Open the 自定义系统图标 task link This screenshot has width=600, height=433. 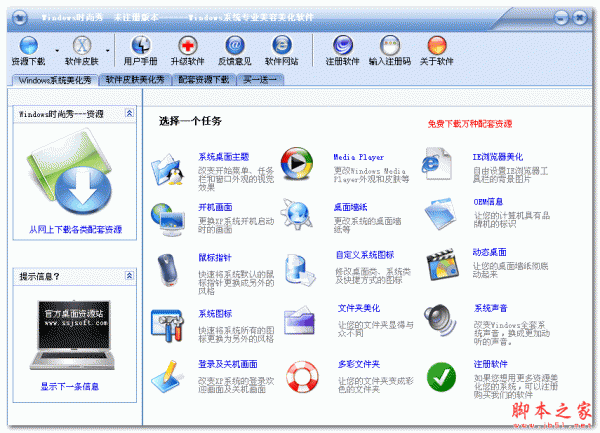point(365,255)
